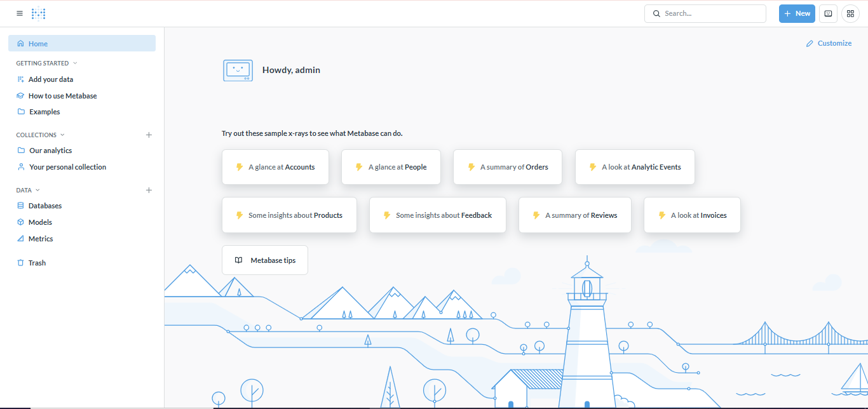The image size is (868, 409).
Task: Click the robot face greeting icon
Action: coord(238,70)
